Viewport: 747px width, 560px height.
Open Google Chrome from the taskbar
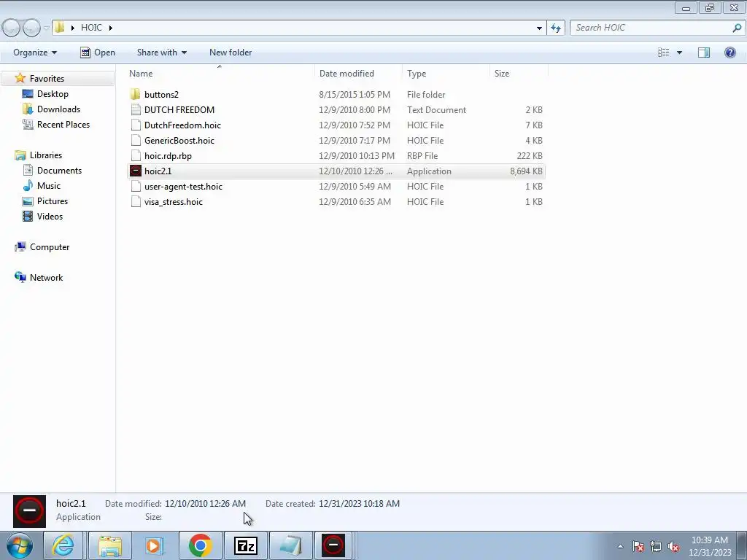pos(200,545)
